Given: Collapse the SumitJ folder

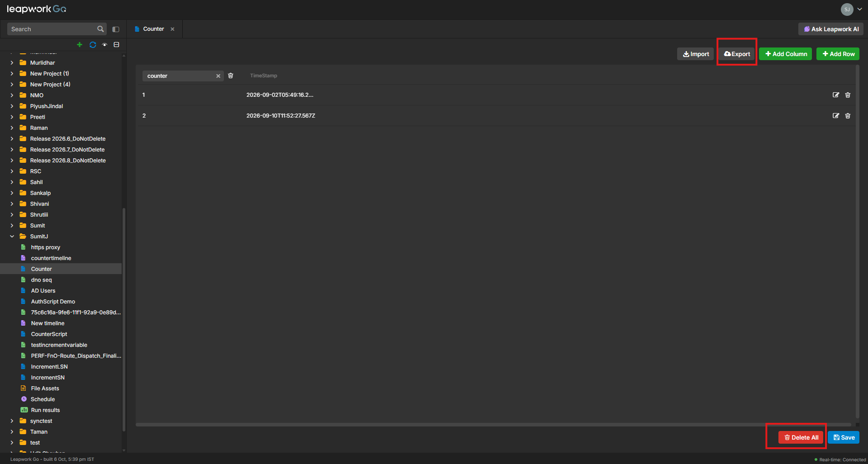Looking at the screenshot, I should [x=12, y=237].
